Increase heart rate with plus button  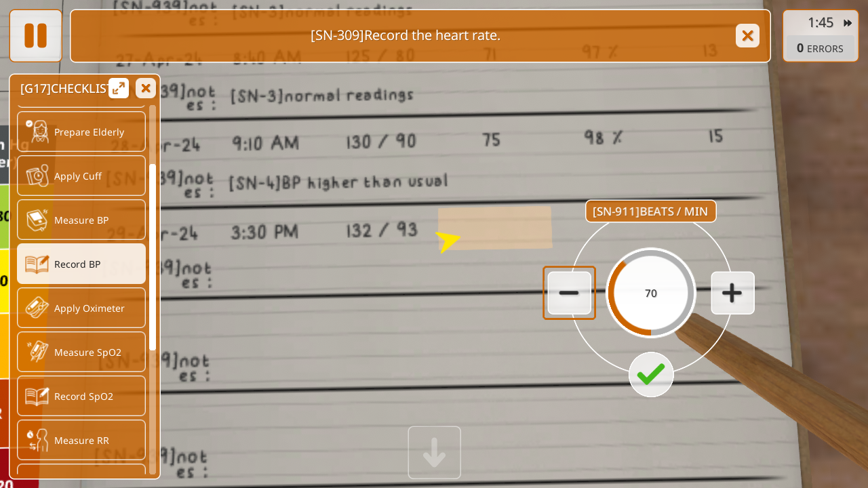coord(732,293)
